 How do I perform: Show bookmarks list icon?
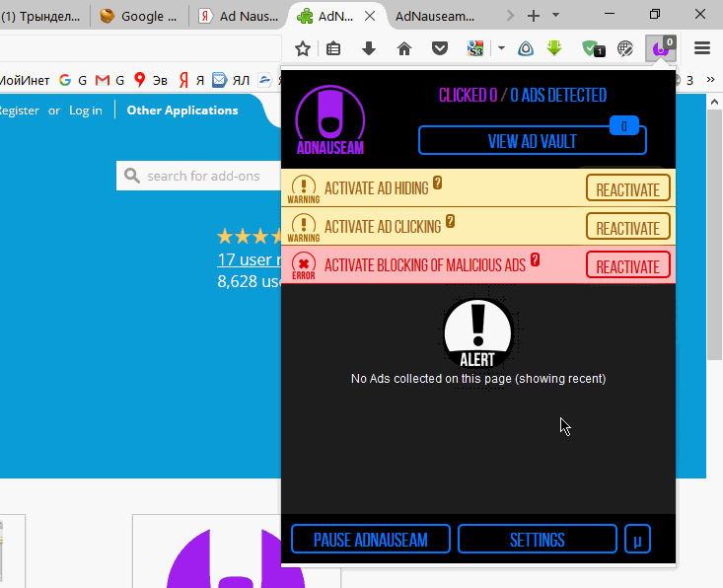point(334,48)
